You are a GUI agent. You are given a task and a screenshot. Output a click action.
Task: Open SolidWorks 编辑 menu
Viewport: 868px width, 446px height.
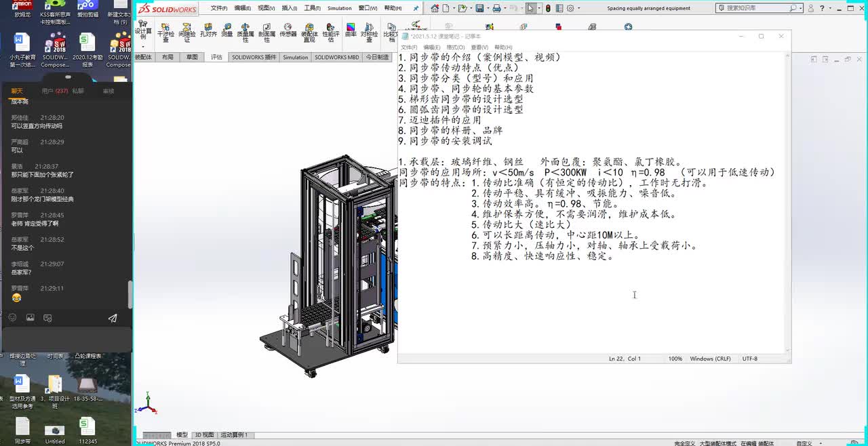tap(243, 8)
